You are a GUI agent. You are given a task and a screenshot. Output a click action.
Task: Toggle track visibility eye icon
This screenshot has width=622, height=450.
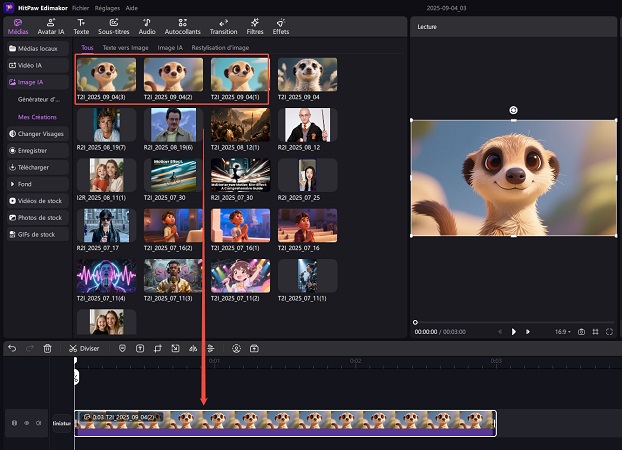tap(27, 423)
